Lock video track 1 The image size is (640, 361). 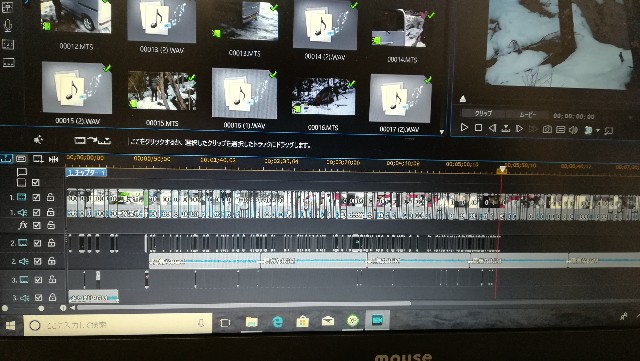point(50,197)
